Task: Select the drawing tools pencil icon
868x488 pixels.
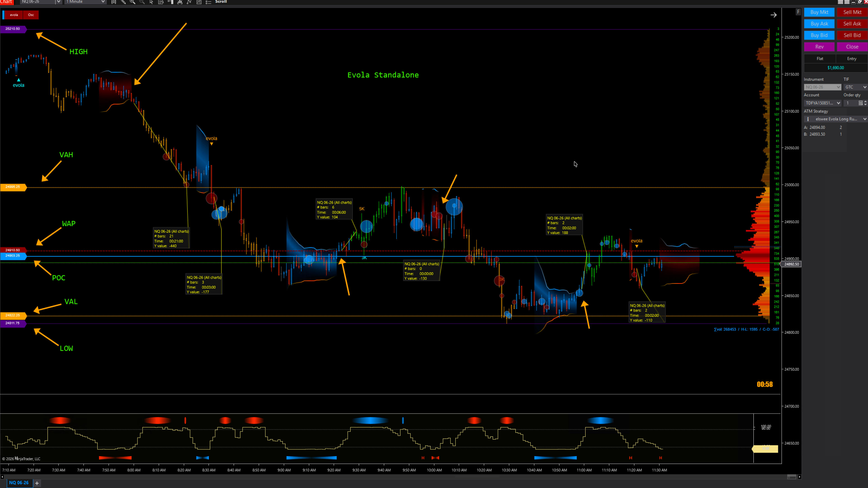Action: pos(123,2)
